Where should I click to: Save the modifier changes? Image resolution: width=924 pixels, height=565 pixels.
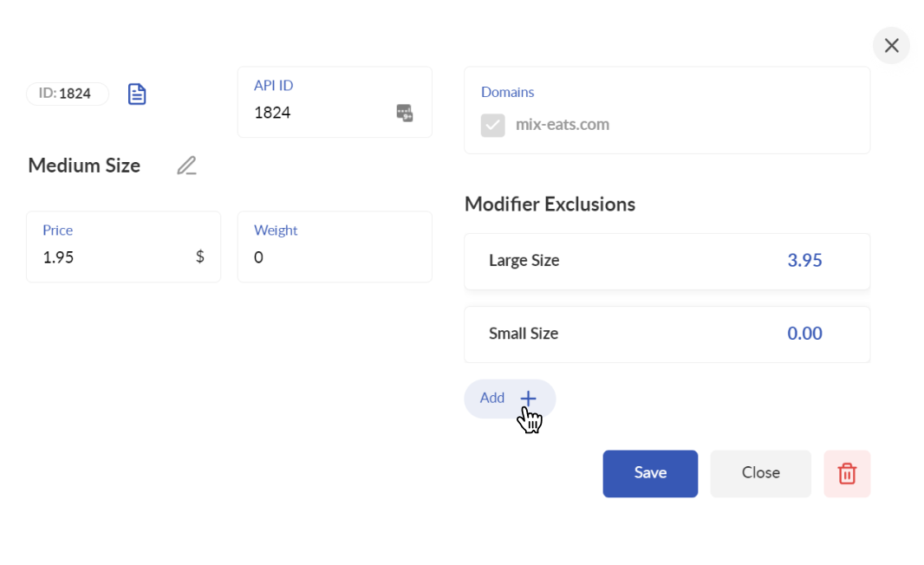tap(650, 474)
